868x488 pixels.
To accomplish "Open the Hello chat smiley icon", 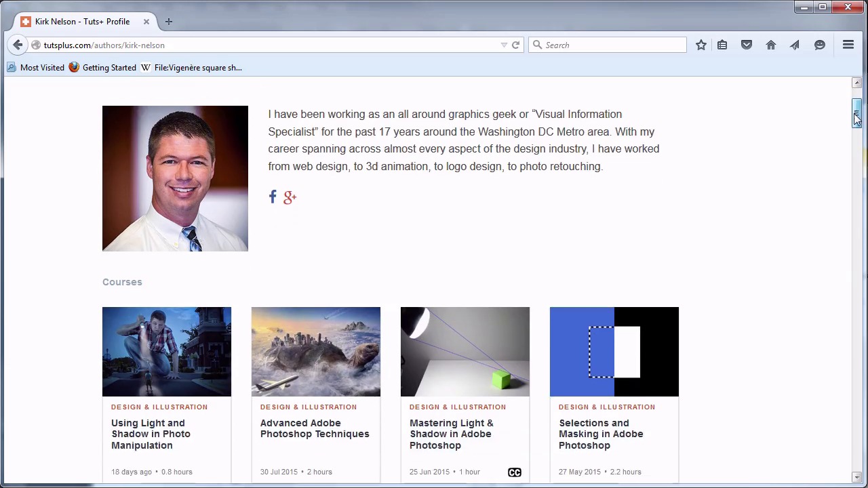I will click(820, 45).
